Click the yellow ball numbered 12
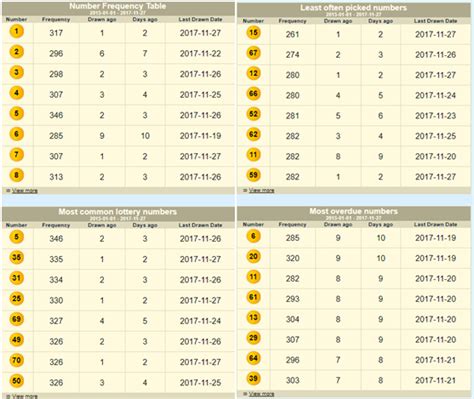 (253, 73)
